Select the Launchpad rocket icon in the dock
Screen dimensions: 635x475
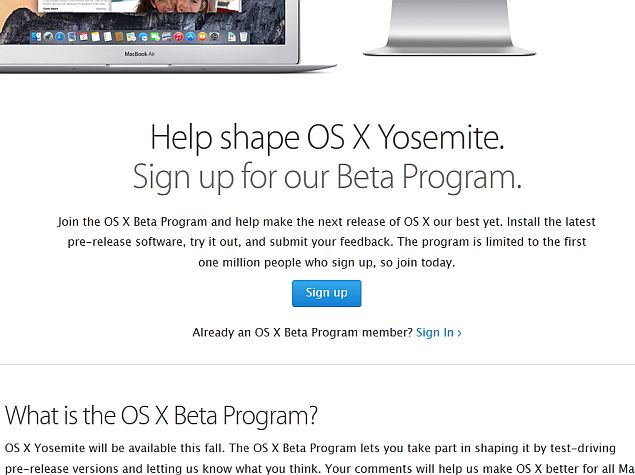pyautogui.click(x=48, y=37)
